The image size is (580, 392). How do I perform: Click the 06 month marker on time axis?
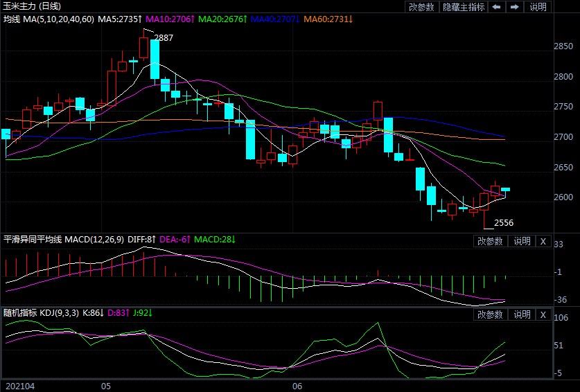coord(297,386)
